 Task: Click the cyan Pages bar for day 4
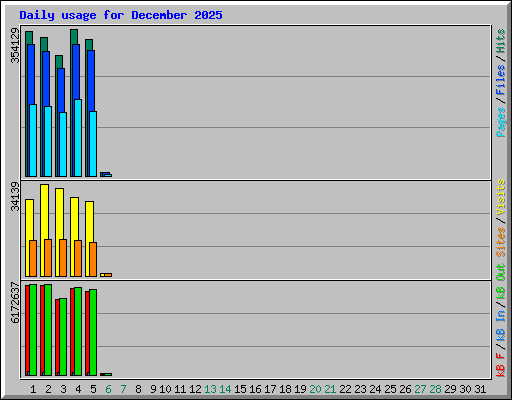[78, 138]
